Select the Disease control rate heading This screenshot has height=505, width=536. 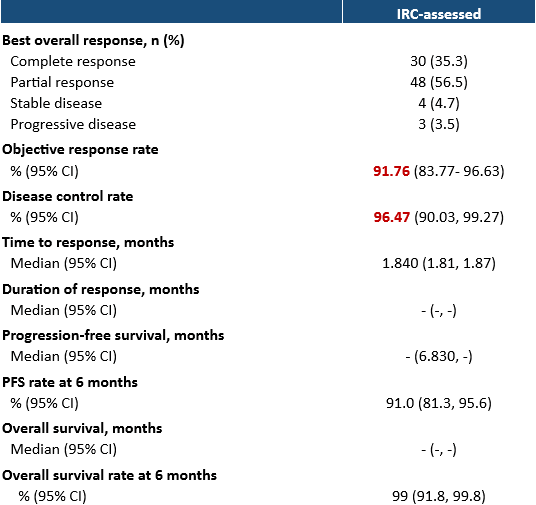click(x=68, y=196)
